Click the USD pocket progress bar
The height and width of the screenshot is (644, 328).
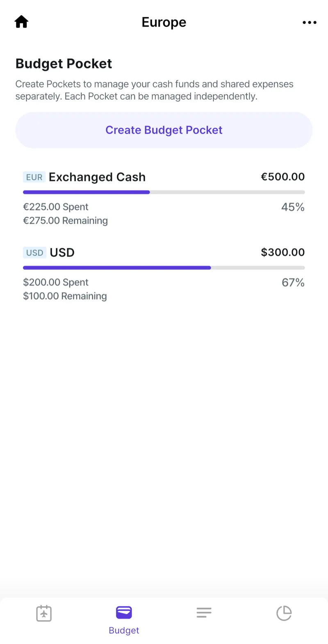click(x=164, y=267)
